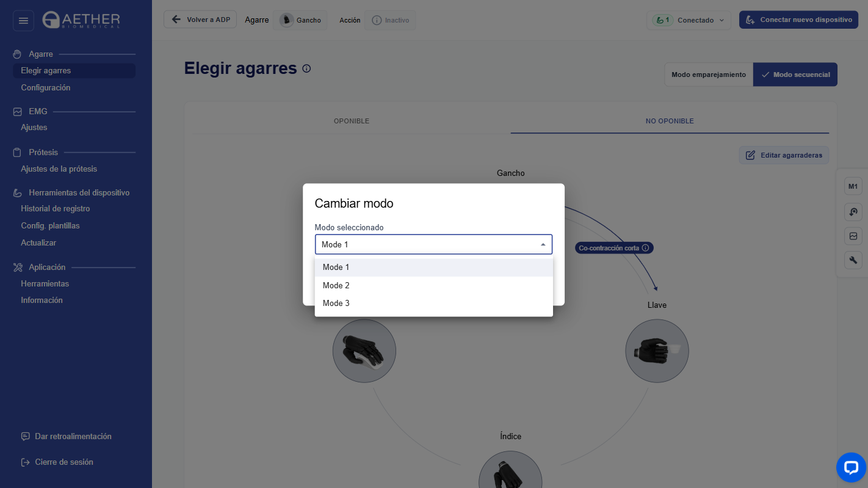Go back with Volver a ADP

coord(200,20)
